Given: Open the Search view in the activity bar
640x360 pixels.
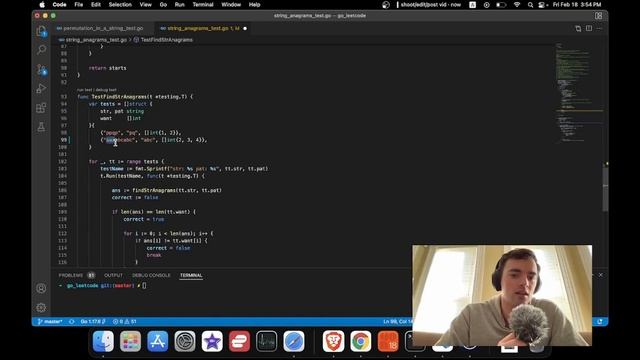Looking at the screenshot, I should (41, 50).
